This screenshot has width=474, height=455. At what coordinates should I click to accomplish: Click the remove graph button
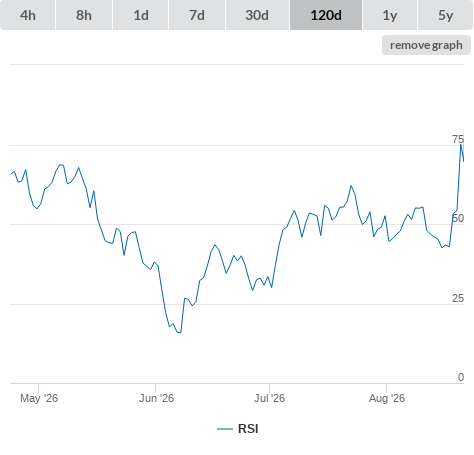pyautogui.click(x=426, y=45)
